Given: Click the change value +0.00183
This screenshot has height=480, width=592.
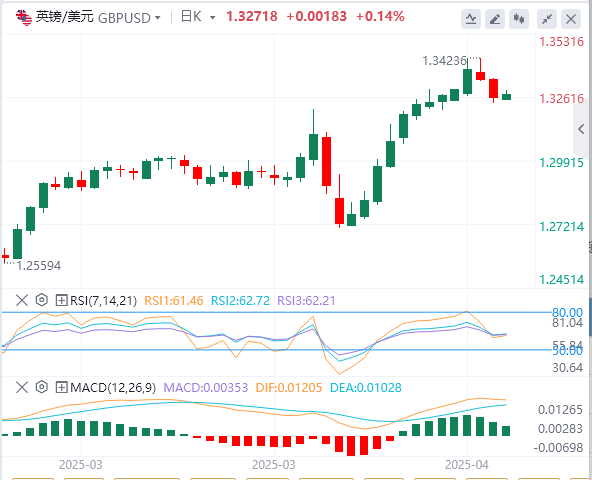Looking at the screenshot, I should coord(317,17).
